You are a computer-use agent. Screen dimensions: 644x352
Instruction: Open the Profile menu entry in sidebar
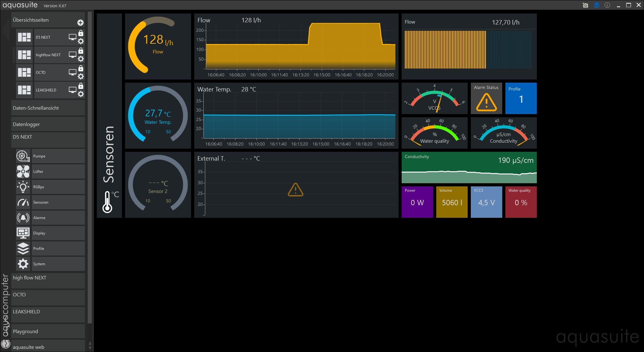[x=58, y=249]
